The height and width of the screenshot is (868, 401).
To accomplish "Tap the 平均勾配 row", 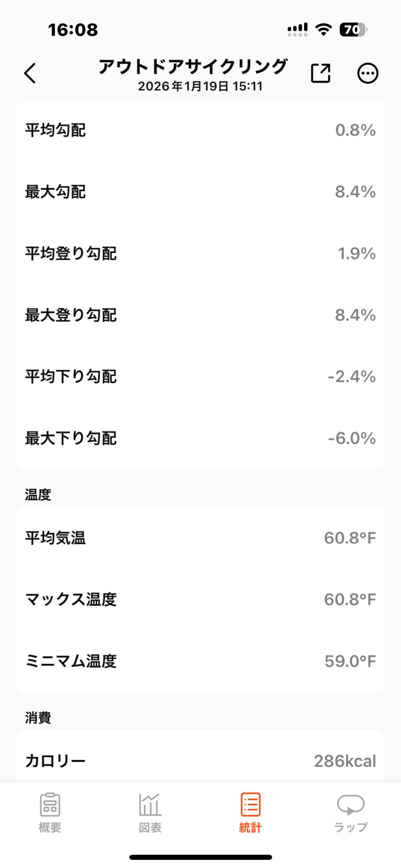I will coord(200,130).
